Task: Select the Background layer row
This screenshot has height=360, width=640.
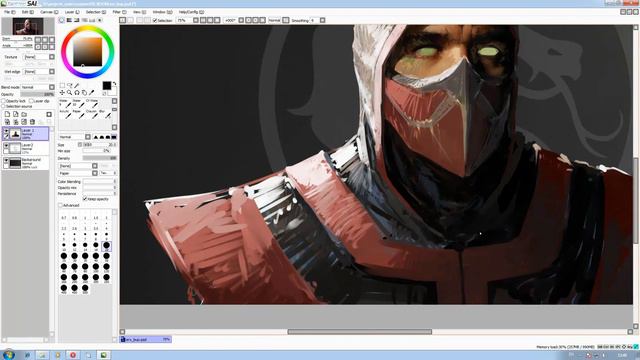Action: point(25,163)
